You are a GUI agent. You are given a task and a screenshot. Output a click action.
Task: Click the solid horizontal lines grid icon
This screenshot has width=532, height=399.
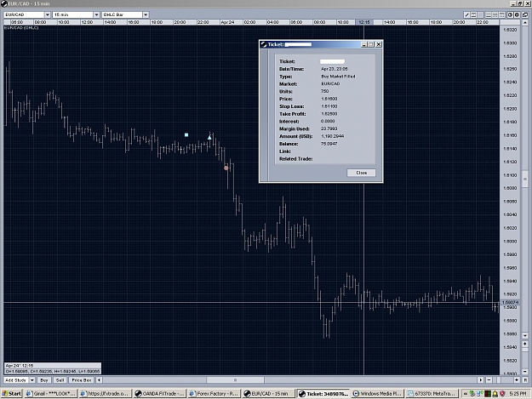click(x=489, y=15)
